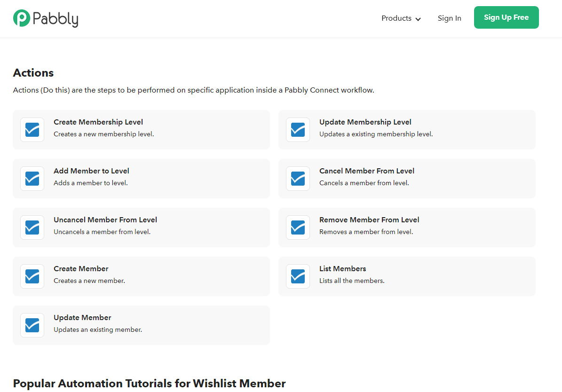Click 'Updates a existing membership level.' description

pyautogui.click(x=376, y=134)
